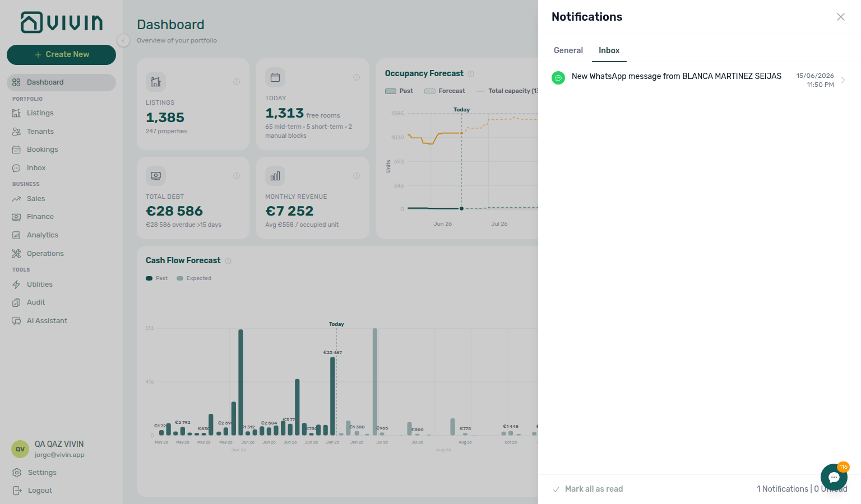The height and width of the screenshot is (504, 861).
Task: Click the Utilities lightning icon
Action: pyautogui.click(x=16, y=284)
